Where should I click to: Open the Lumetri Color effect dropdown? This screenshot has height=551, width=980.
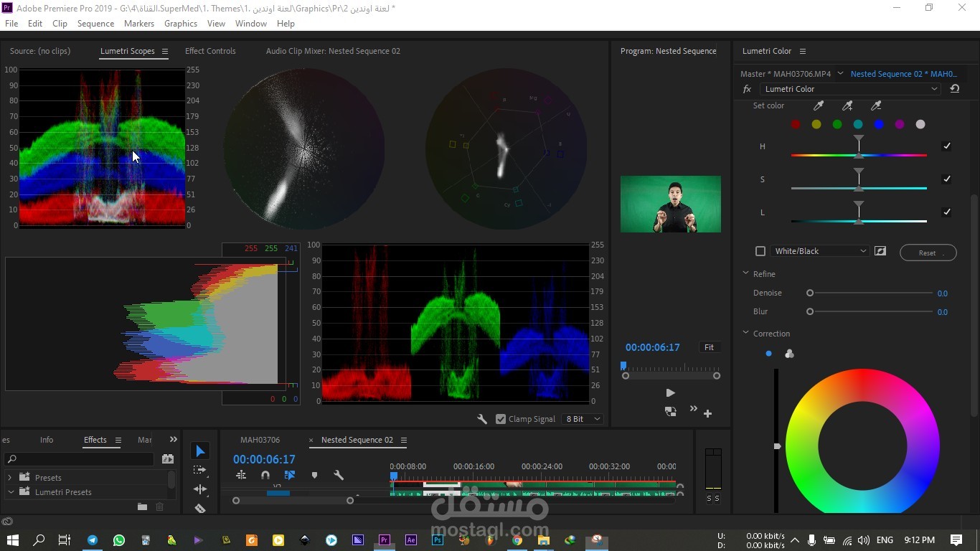pos(850,89)
